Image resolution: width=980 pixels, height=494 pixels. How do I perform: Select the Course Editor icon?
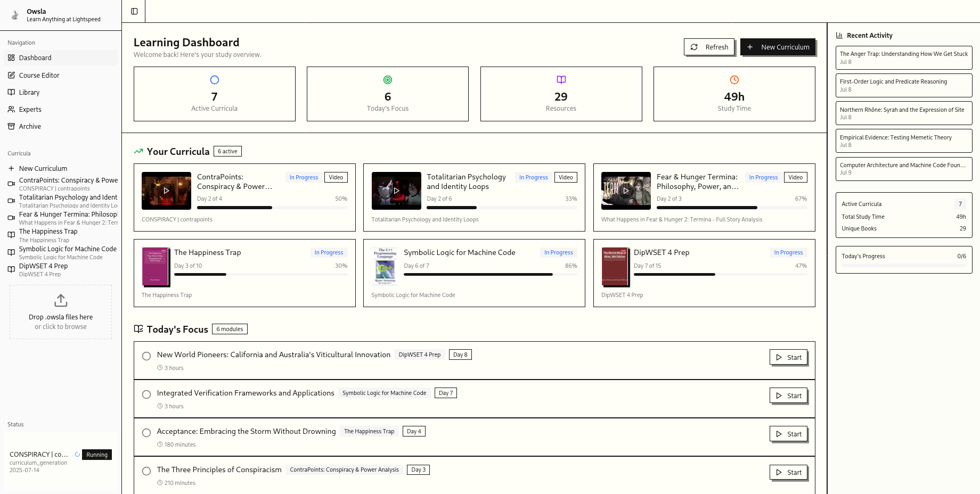pos(12,75)
